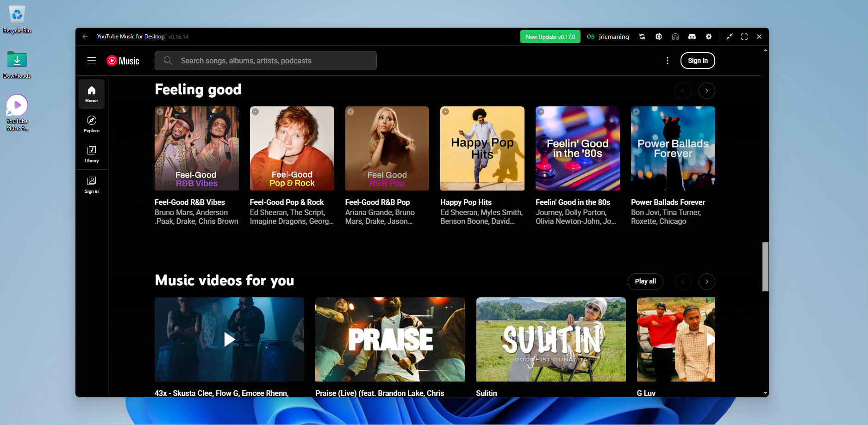
Task: Click the Sign in button at top right
Action: click(697, 61)
